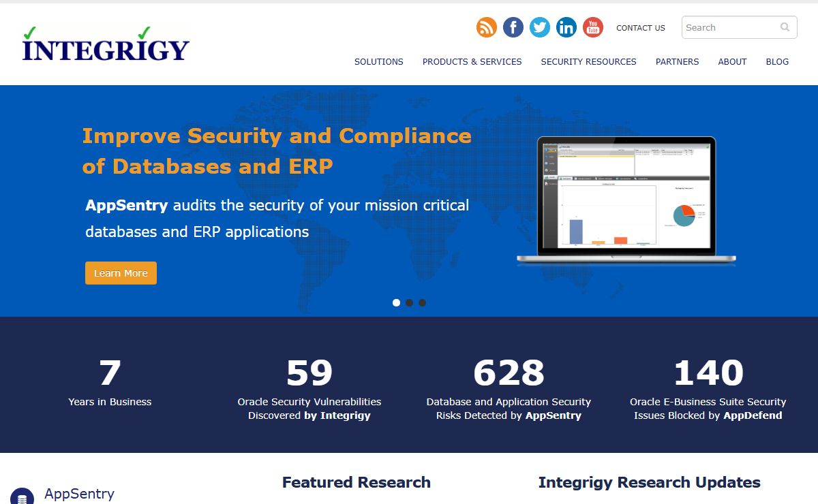Click the 59 vulnerabilities statistic
This screenshot has width=818, height=504.
point(309,373)
